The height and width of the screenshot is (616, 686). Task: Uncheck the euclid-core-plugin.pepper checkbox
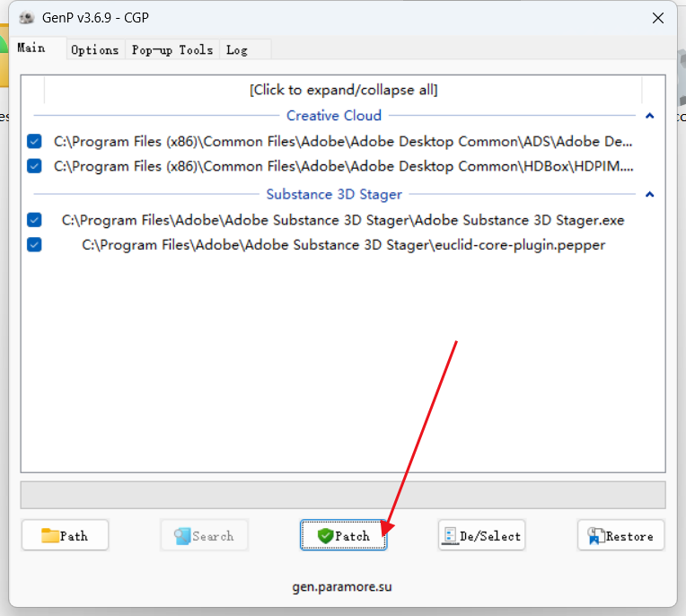(x=34, y=244)
